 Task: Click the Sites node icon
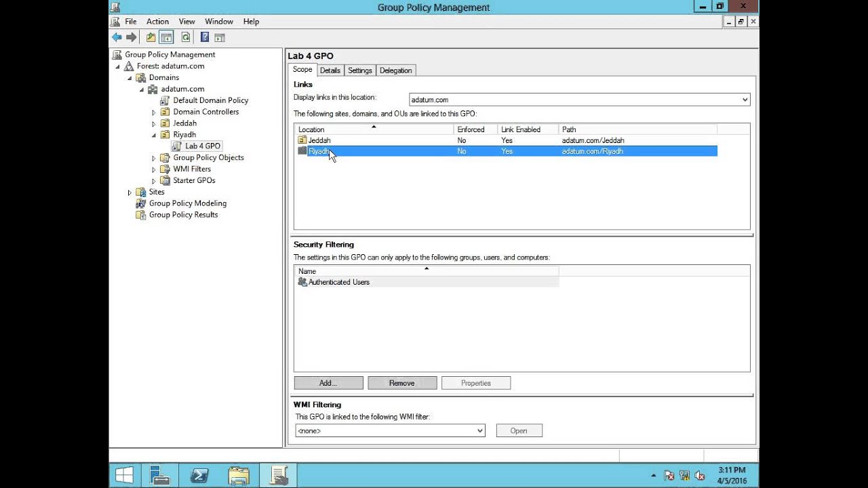141,192
